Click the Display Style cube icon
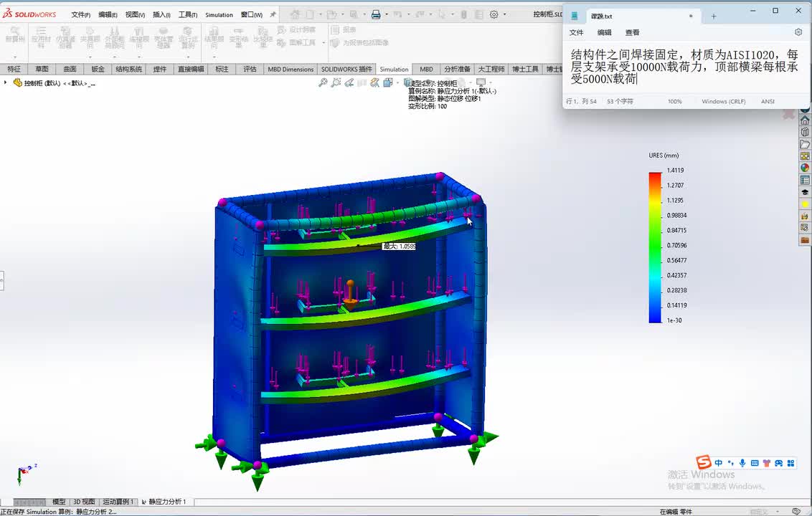 pyautogui.click(x=409, y=82)
